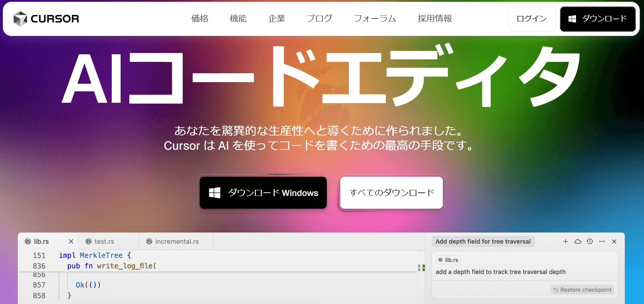Click the Rust icon on test.rs tab
Image resolution: width=644 pixels, height=304 pixels.
click(88, 241)
